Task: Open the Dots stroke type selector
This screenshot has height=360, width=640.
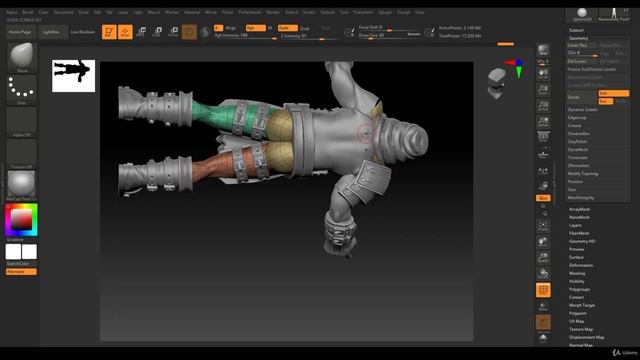Action: coord(22,89)
